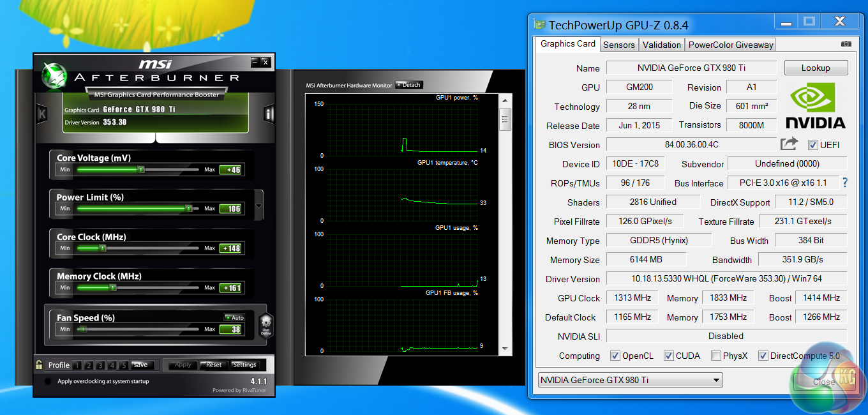The height and width of the screenshot is (415, 868).
Task: Click the GPU-Z title bar app icon
Action: pyautogui.click(x=541, y=25)
